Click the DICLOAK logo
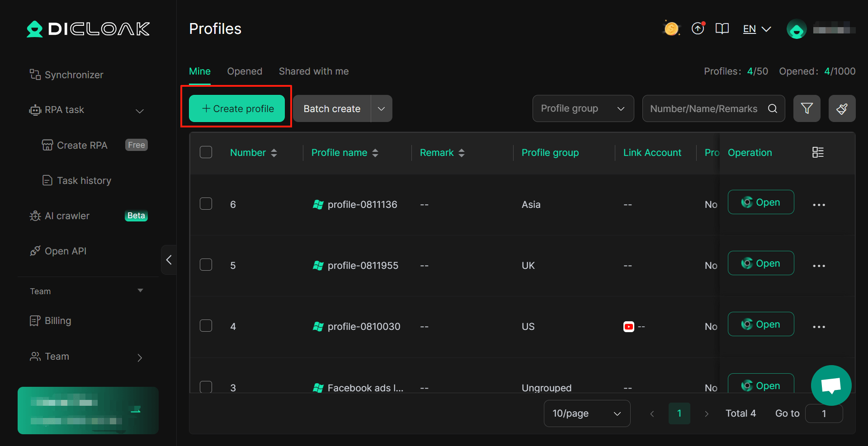The image size is (868, 446). tap(88, 29)
